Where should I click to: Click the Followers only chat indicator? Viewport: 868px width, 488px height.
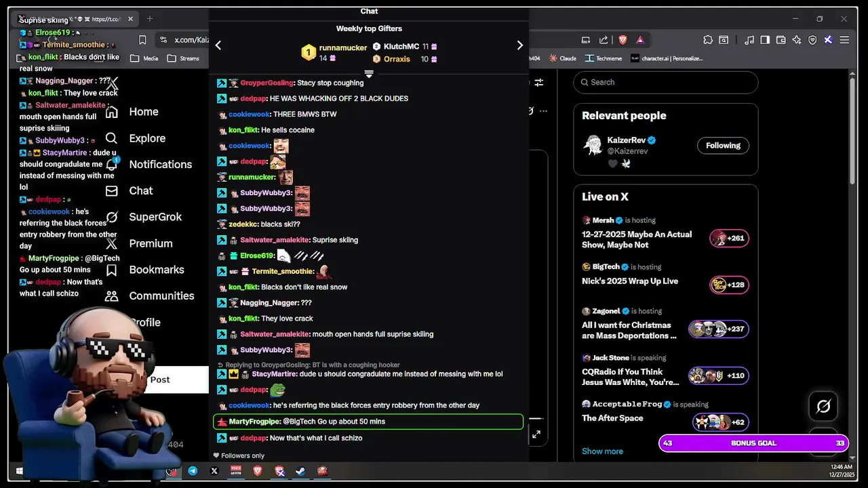[239, 456]
